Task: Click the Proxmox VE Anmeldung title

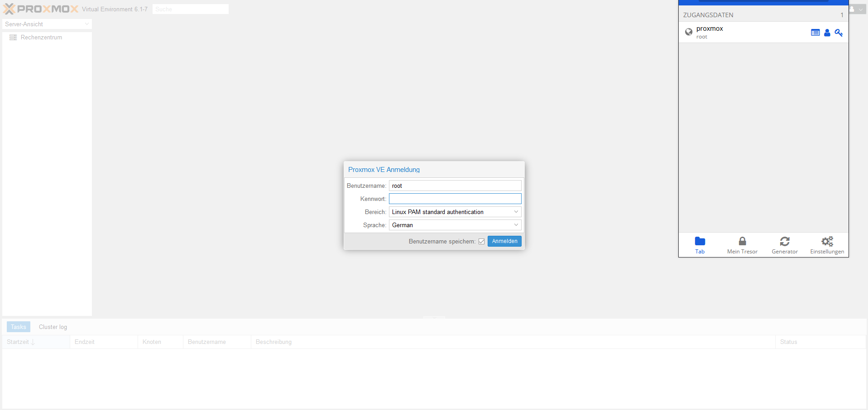Action: [x=384, y=170]
